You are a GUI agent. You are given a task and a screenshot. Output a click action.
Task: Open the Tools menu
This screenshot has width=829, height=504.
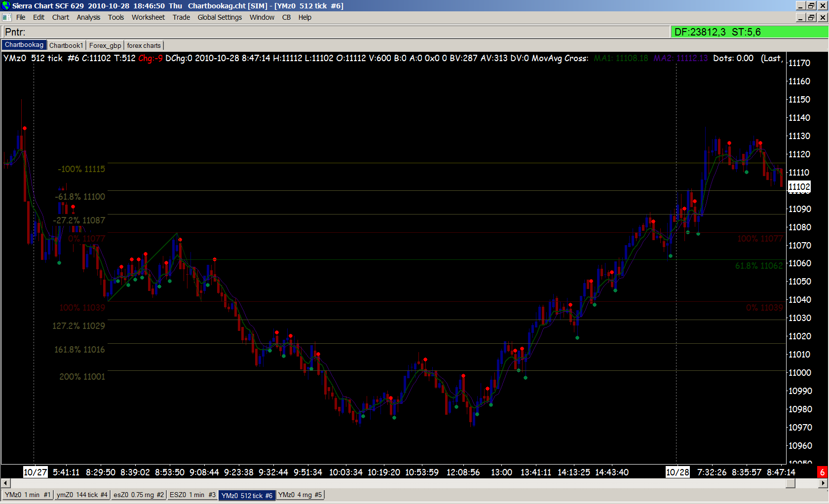tap(116, 17)
